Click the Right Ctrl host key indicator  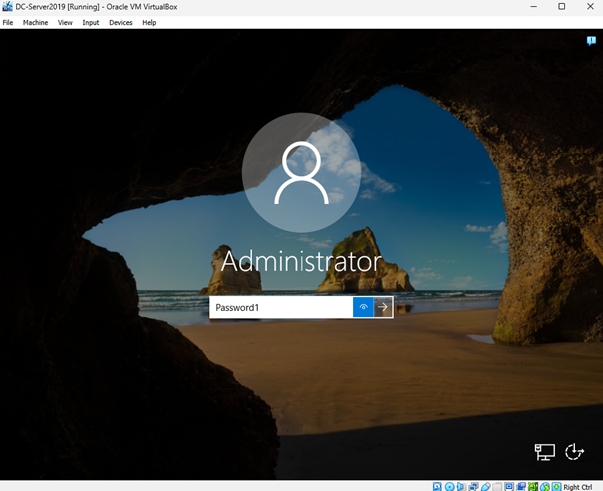(578, 486)
